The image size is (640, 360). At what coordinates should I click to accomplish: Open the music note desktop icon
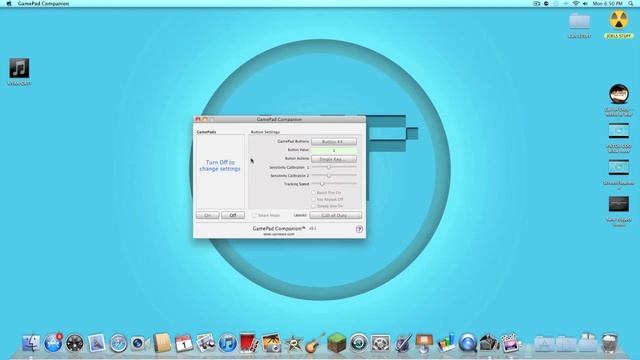click(19, 68)
